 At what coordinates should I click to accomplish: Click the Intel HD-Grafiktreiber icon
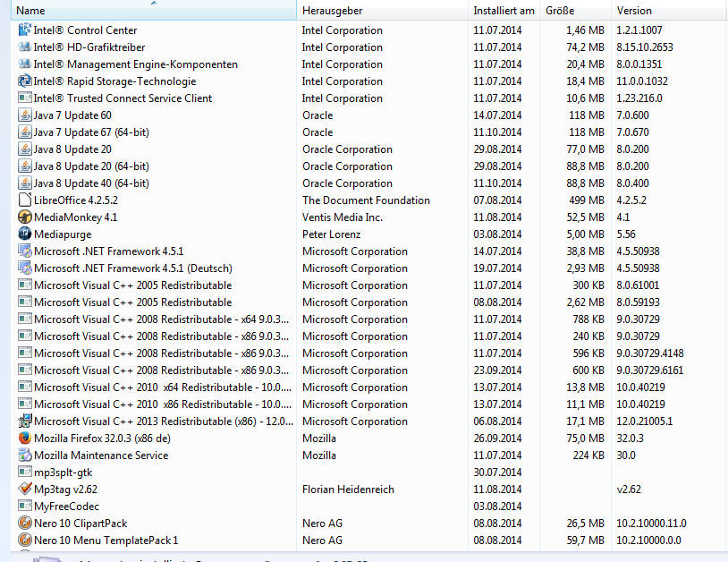[25, 47]
